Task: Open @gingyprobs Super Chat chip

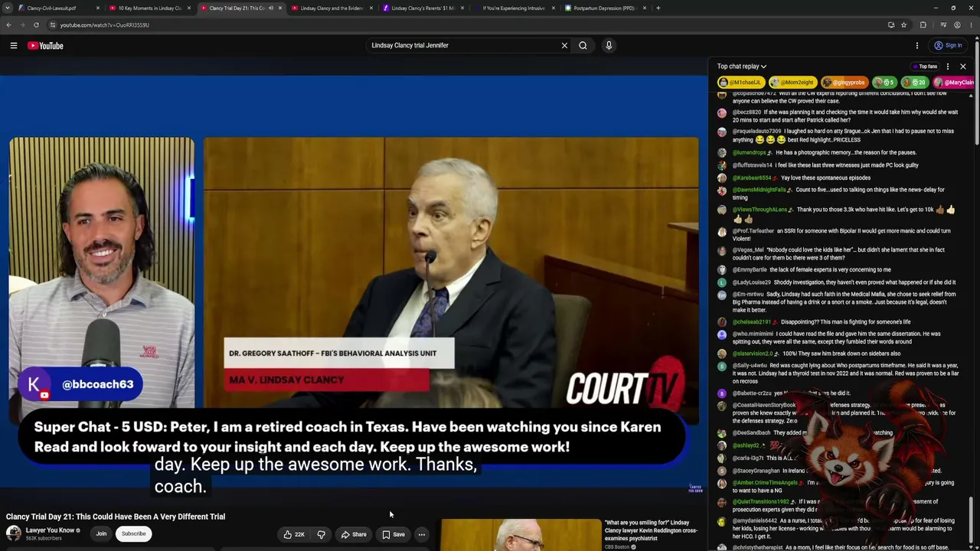Action: [844, 82]
